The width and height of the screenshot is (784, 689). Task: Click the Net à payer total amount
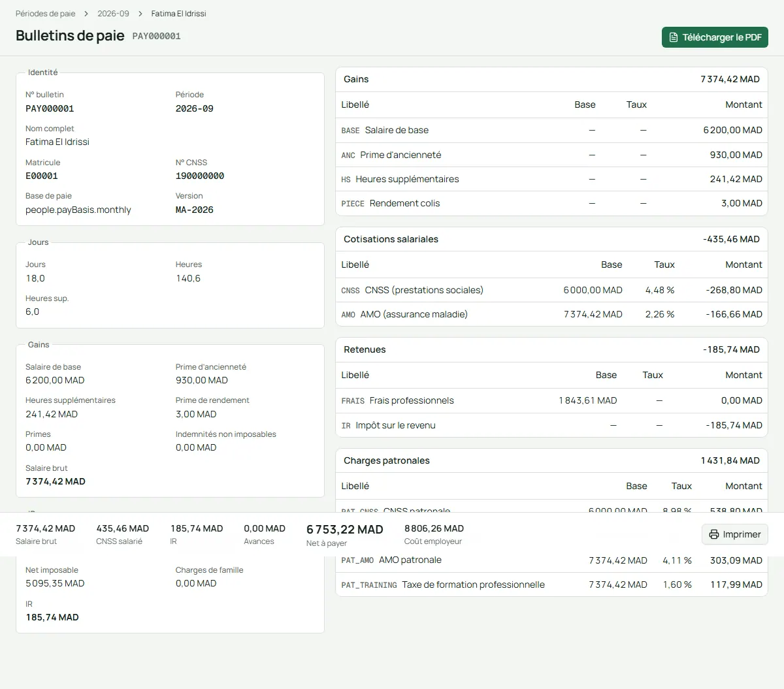click(x=345, y=530)
